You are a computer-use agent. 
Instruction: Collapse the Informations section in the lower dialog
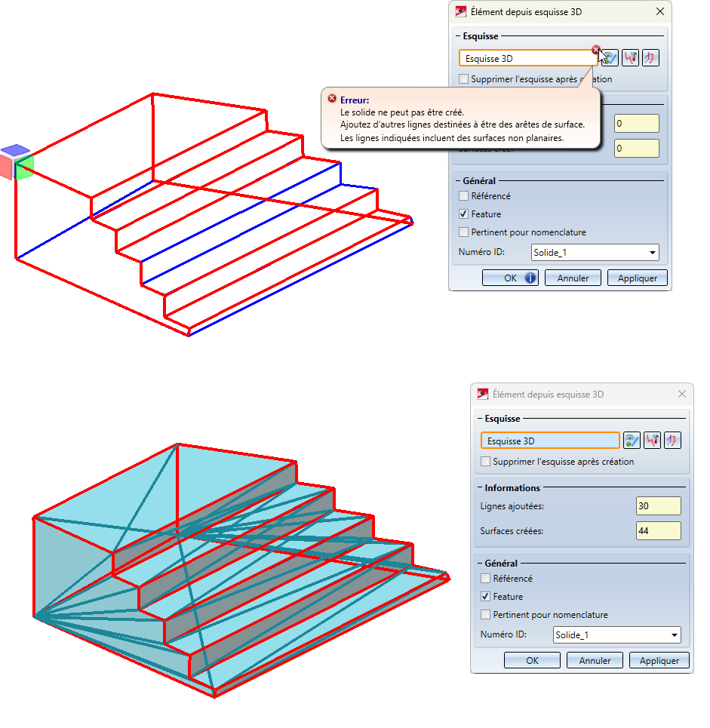coord(480,488)
